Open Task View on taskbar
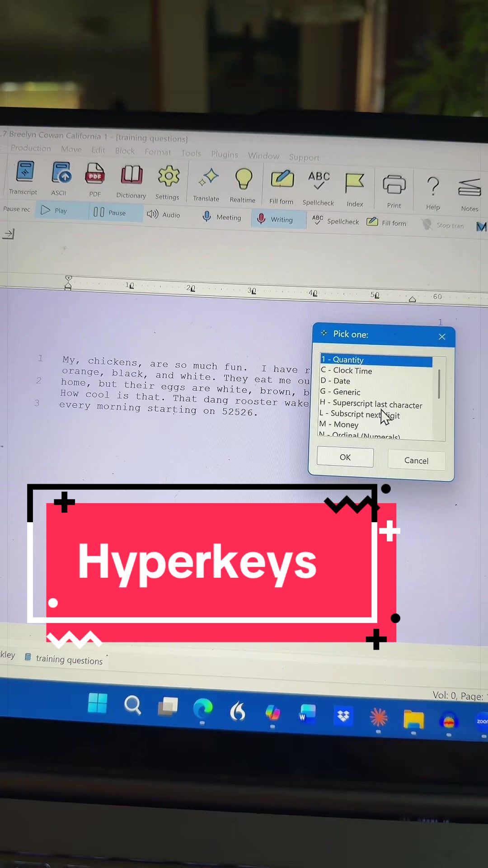The height and width of the screenshot is (868, 488). click(168, 706)
